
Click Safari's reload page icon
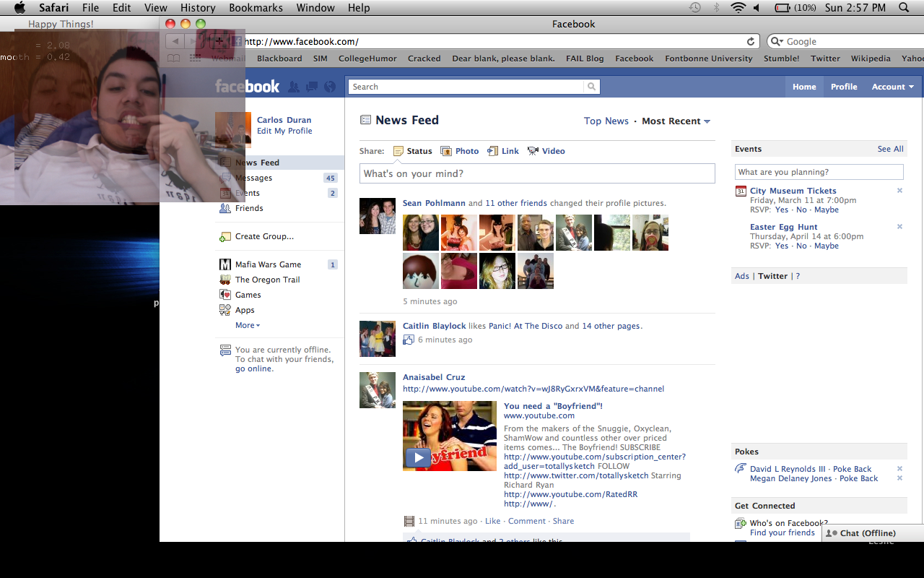(x=751, y=42)
